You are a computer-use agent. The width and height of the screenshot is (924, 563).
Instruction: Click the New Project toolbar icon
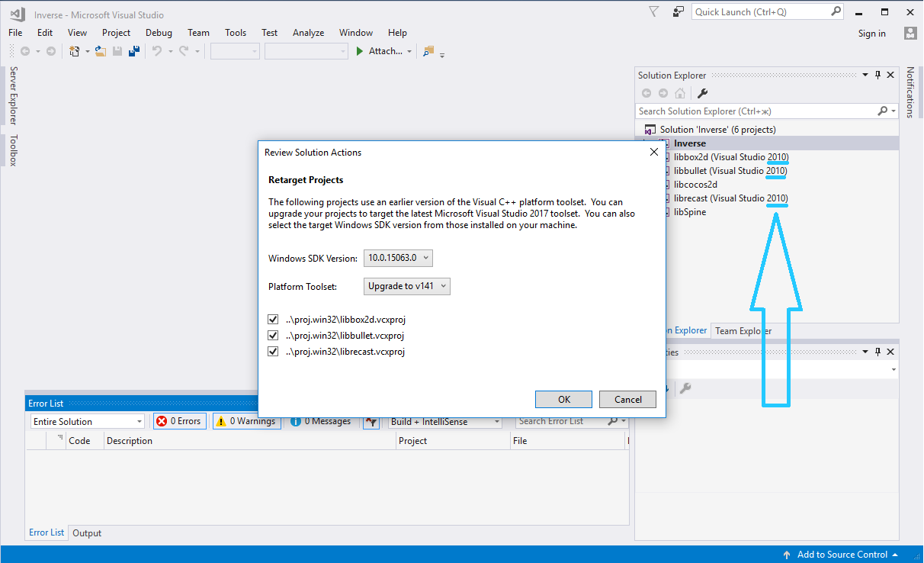tap(75, 51)
